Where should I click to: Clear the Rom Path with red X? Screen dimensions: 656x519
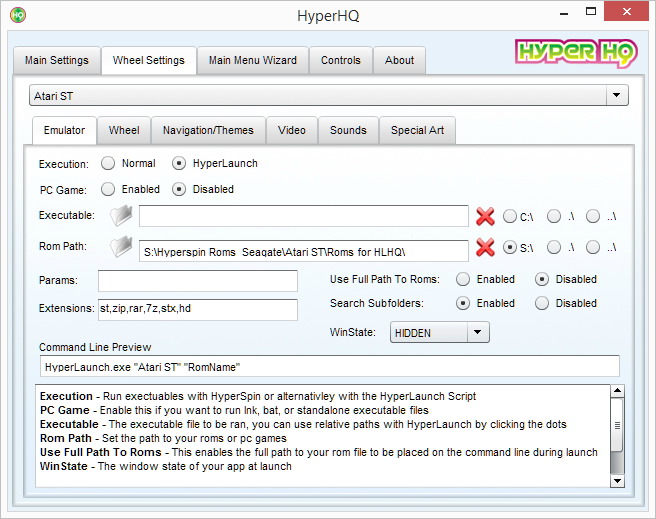(485, 249)
